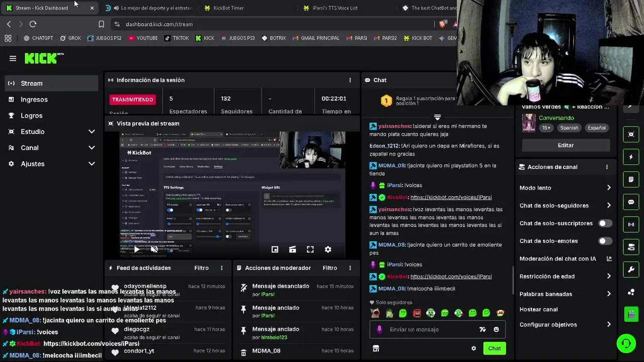Open Filtro in Feed de actividades
Viewport: 644px width, 362px height.
coord(201,268)
